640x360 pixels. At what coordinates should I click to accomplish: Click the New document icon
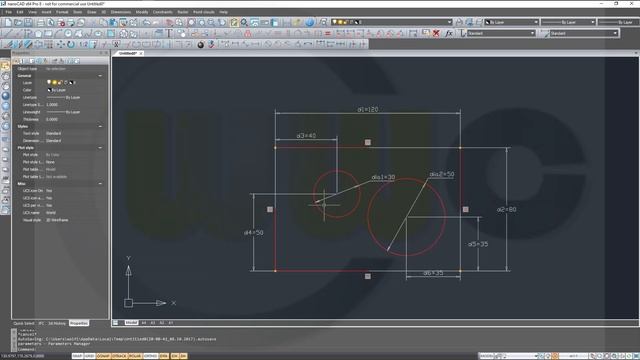[8, 22]
